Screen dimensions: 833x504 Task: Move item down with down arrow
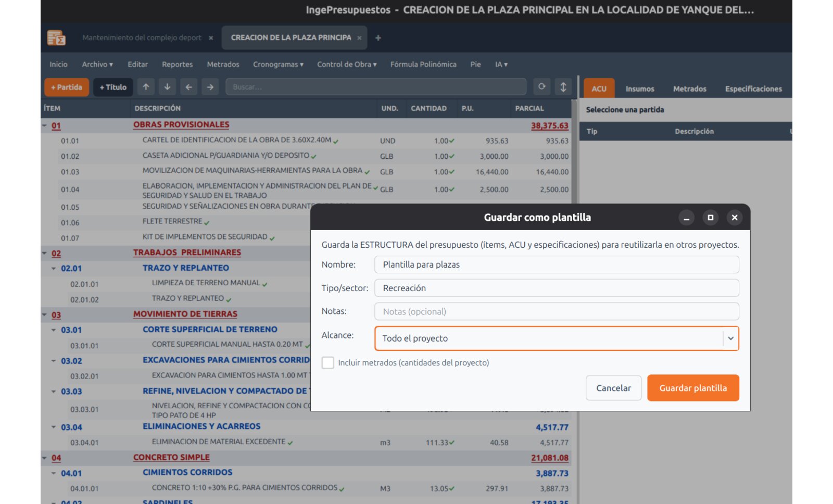point(167,87)
